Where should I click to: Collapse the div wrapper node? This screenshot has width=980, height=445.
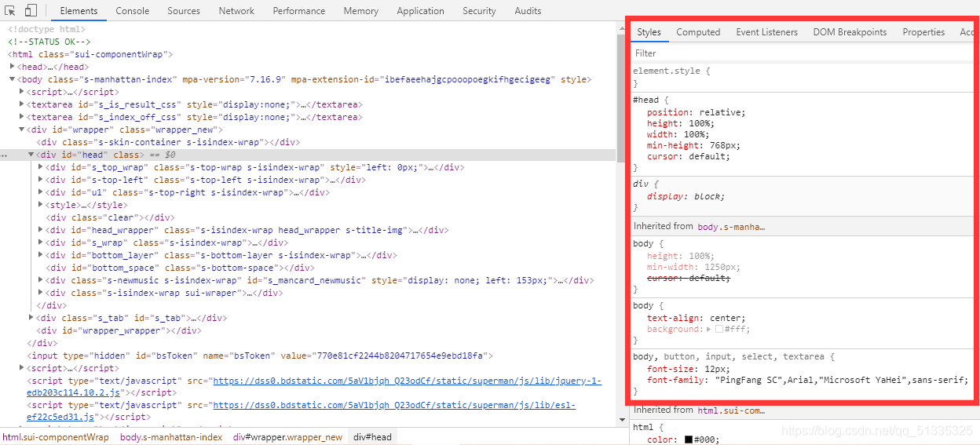coord(22,129)
